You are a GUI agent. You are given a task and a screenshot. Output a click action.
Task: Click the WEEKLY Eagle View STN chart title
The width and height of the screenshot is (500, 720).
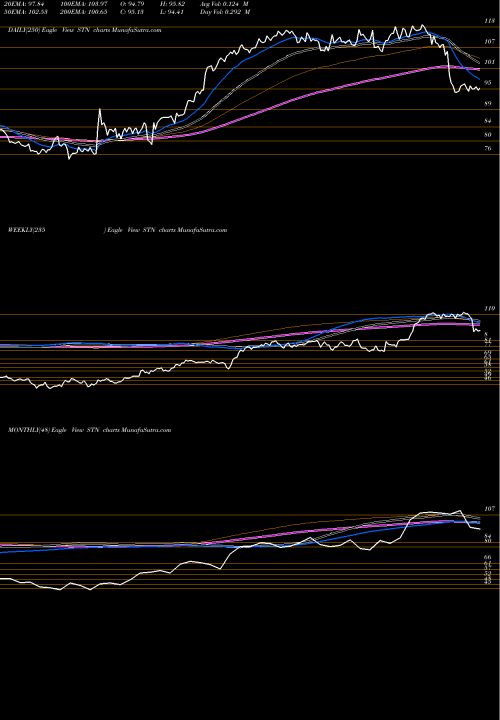tap(118, 230)
